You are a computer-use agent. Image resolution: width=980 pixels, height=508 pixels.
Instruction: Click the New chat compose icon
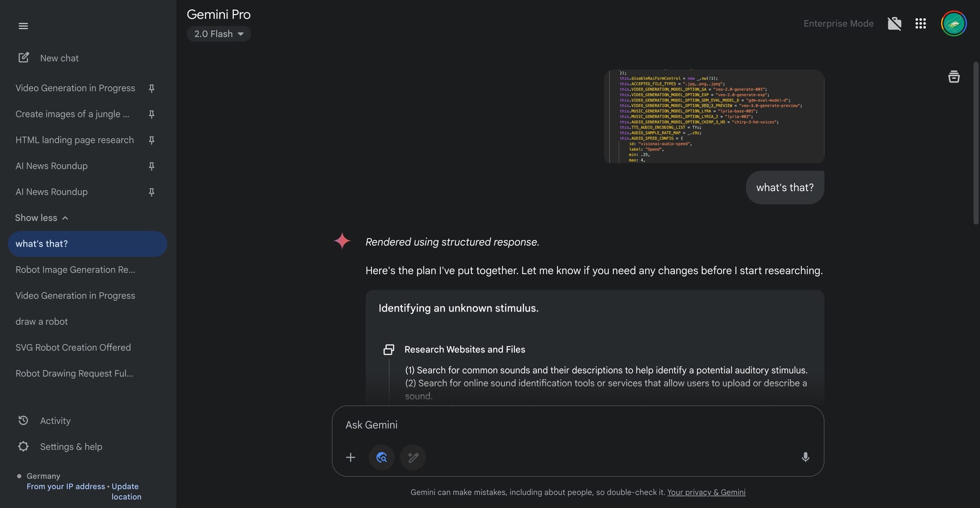click(24, 57)
